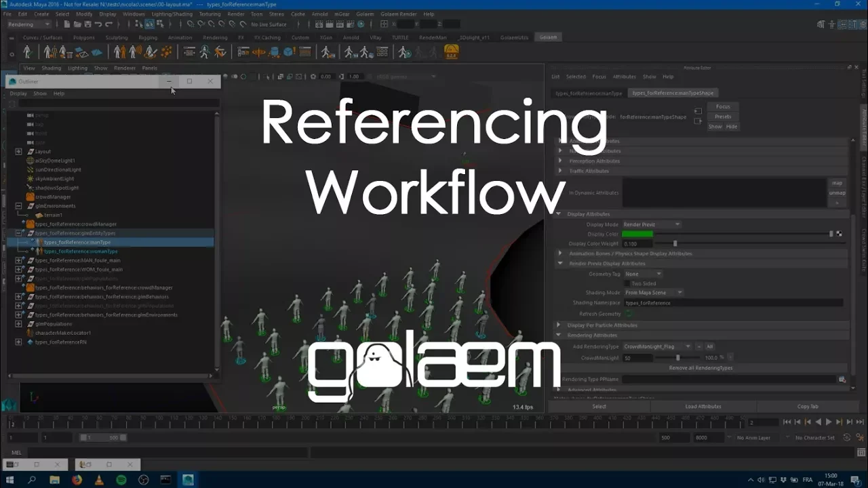Click the yellow Golaem version badge shelf icon
868x488 pixels.
click(451, 52)
